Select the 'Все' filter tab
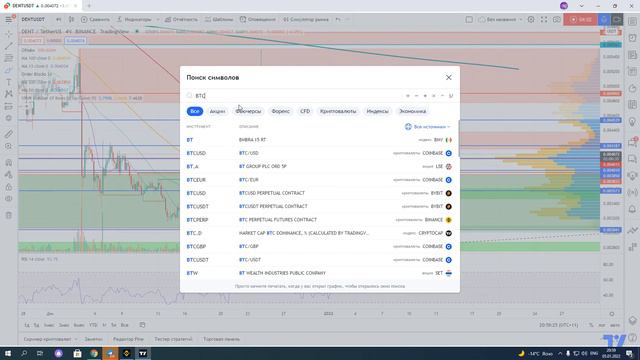This screenshot has height=360, width=640. coord(195,111)
